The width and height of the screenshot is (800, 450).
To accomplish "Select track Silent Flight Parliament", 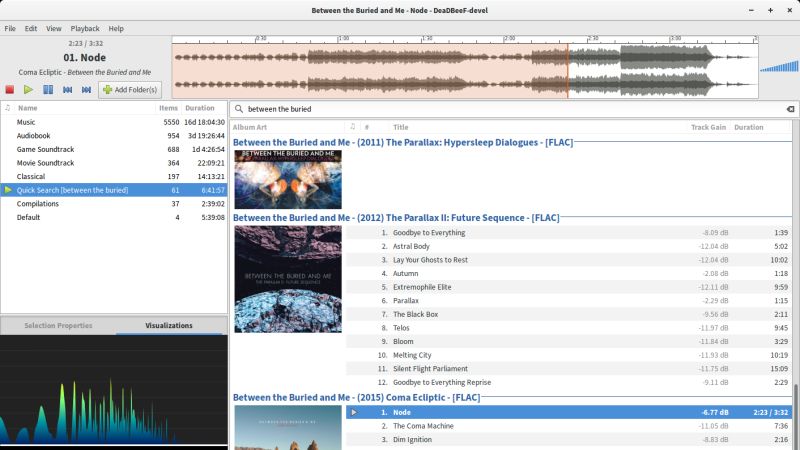I will [568, 369].
